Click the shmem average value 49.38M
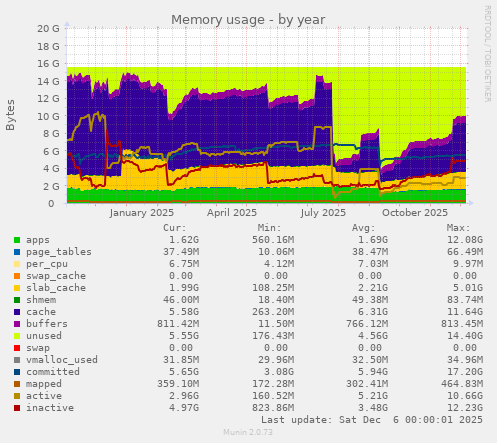The height and width of the screenshot is (443, 497). pyautogui.click(x=370, y=300)
